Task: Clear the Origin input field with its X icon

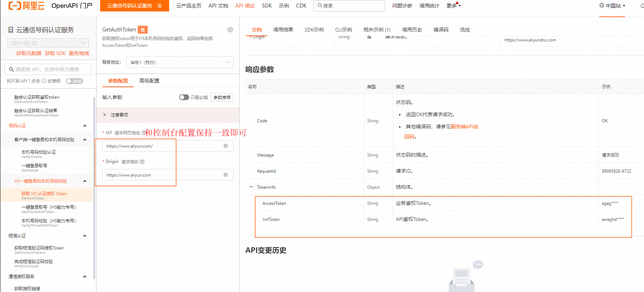Action: [x=226, y=175]
